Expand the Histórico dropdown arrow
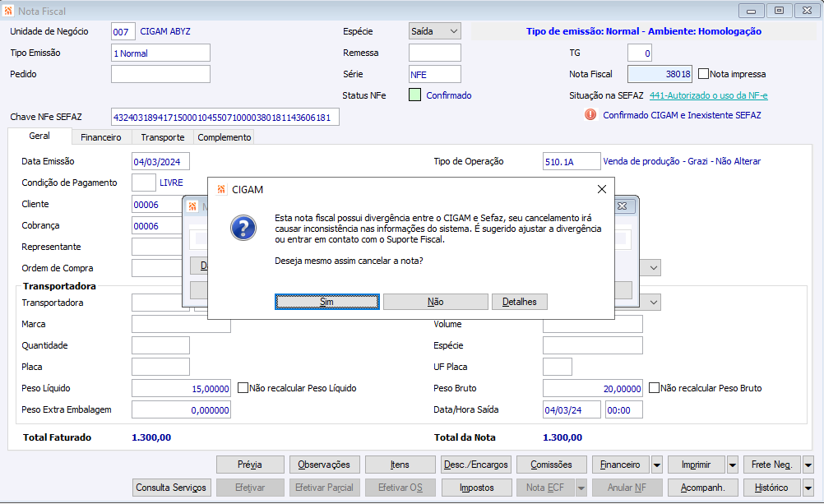 (808, 488)
